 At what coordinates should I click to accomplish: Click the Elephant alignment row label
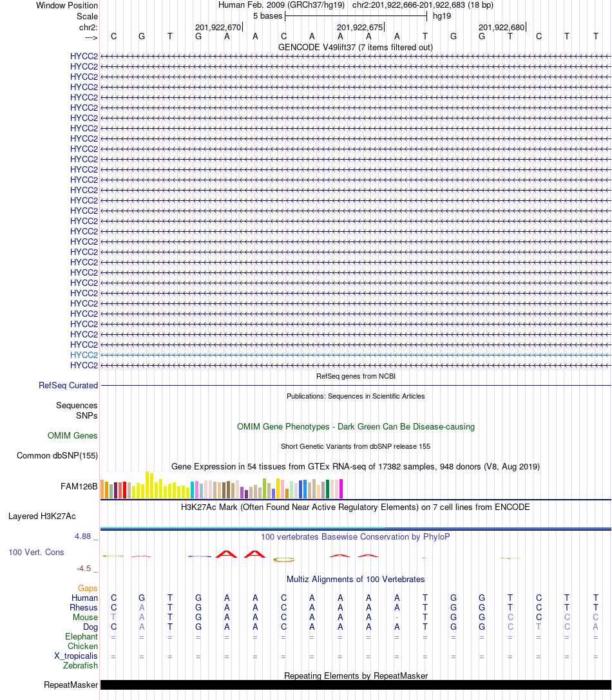[81, 637]
